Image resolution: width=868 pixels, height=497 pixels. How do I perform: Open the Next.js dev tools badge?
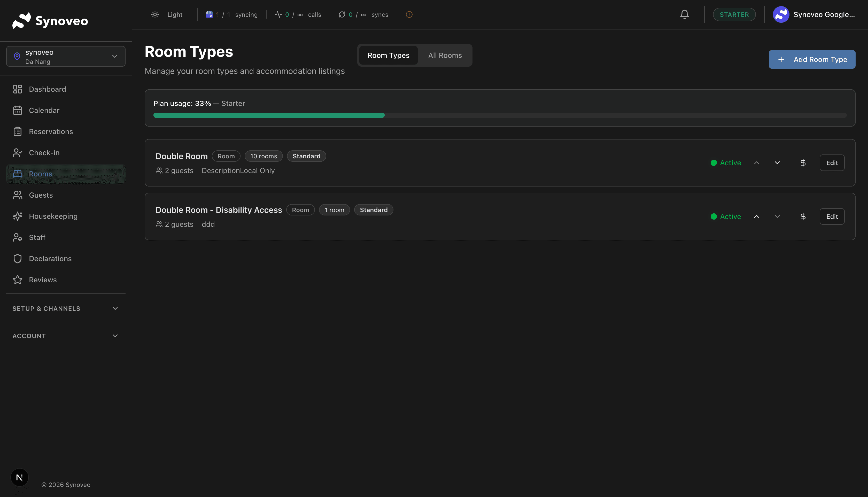[19, 477]
